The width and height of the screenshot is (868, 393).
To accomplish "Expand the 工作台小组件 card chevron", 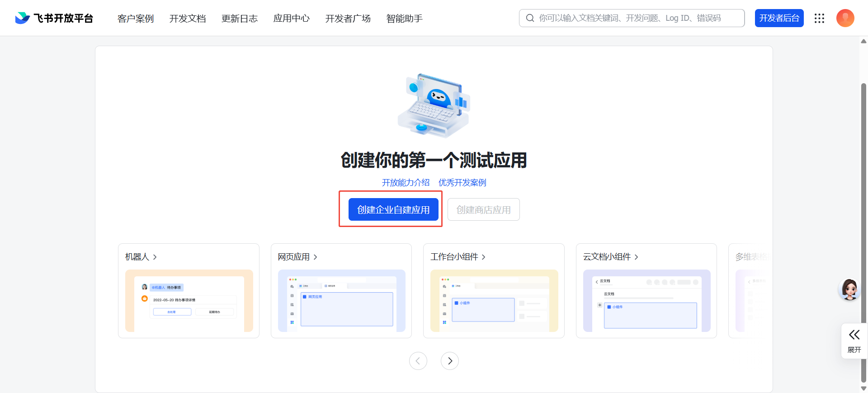I will coord(483,257).
